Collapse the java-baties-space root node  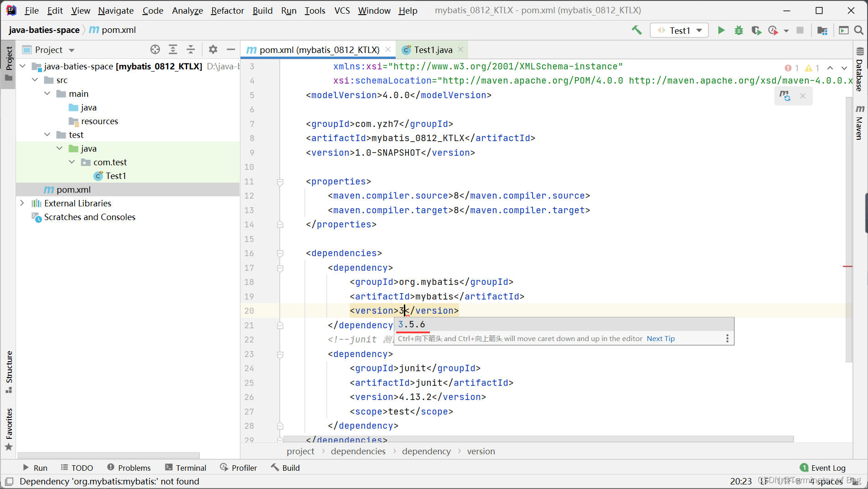tap(22, 66)
